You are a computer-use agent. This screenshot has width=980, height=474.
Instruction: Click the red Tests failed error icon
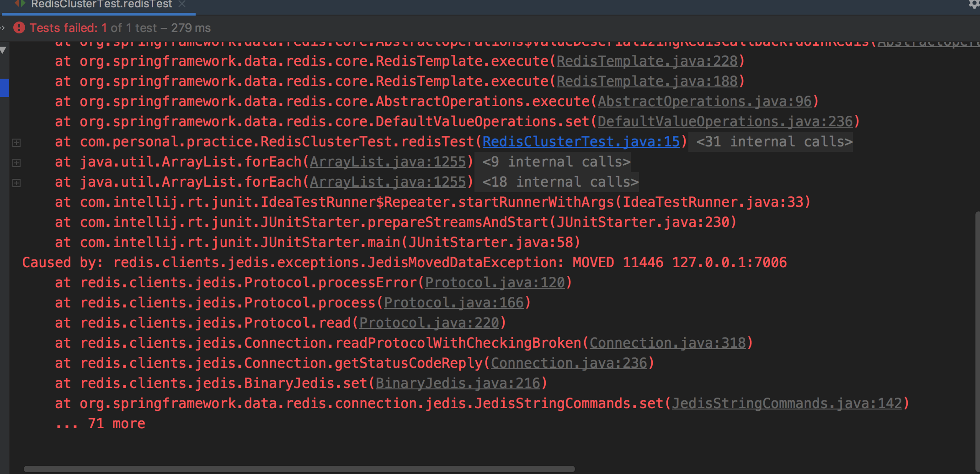[x=19, y=27]
